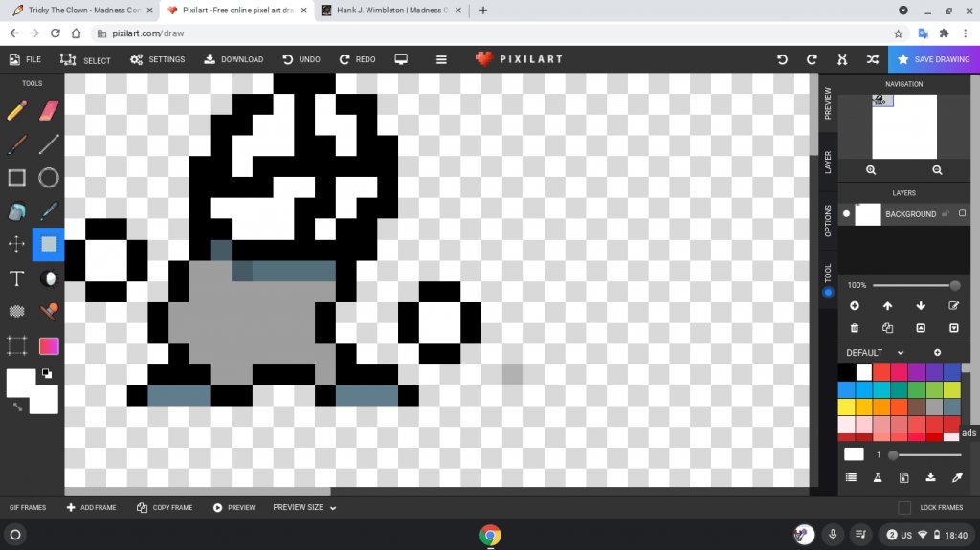Click the navigation preview thumbnail
Screen dimensions: 980x550
tap(904, 126)
